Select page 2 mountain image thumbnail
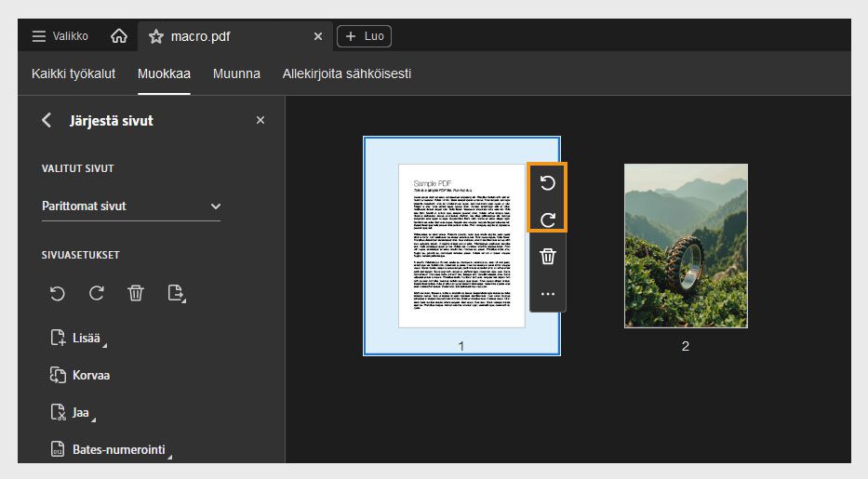868x479 pixels. coord(686,246)
